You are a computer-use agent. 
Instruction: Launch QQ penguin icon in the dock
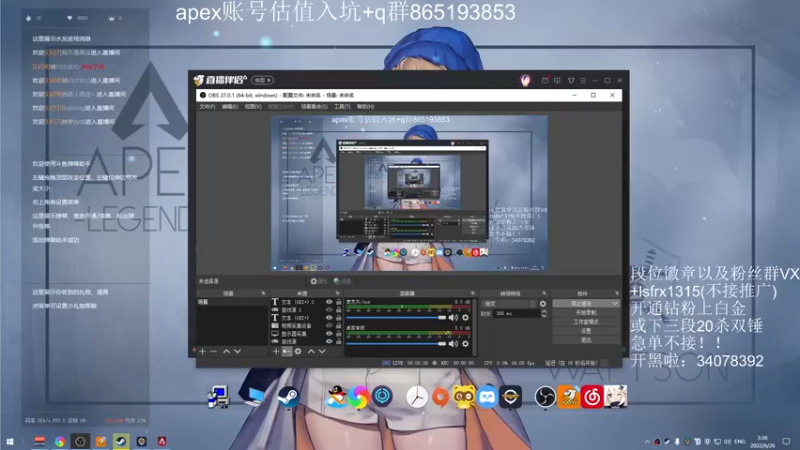click(x=336, y=397)
